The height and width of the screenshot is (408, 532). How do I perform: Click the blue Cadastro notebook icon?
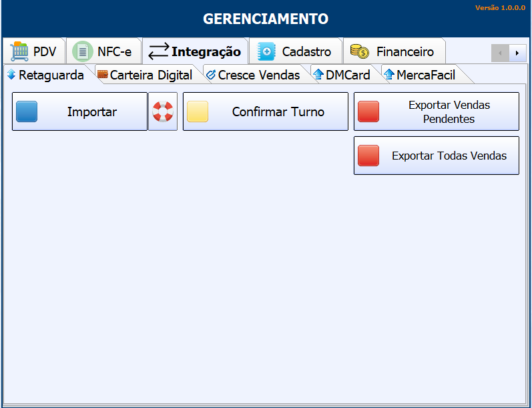(266, 51)
